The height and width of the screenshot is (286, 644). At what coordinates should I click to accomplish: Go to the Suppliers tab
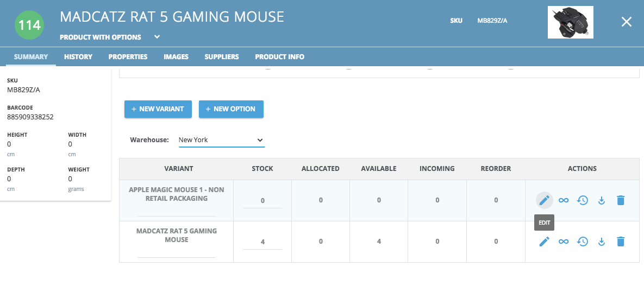(222, 56)
